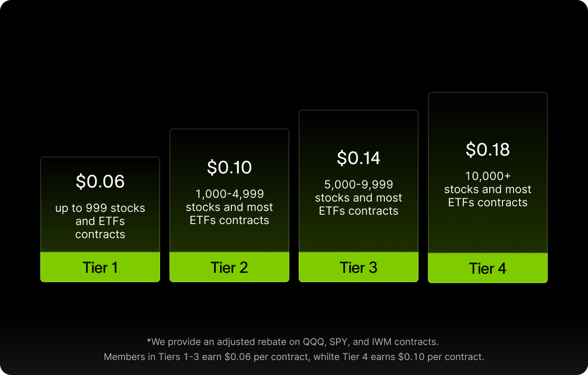Screen dimensions: 588x375
Task: Click 'ETFs contracts' text in Tier 2 card
Action: [229, 220]
